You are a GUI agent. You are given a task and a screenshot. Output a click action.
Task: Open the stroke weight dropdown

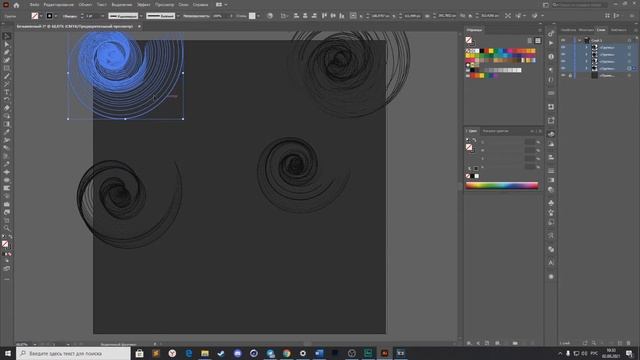(x=102, y=16)
